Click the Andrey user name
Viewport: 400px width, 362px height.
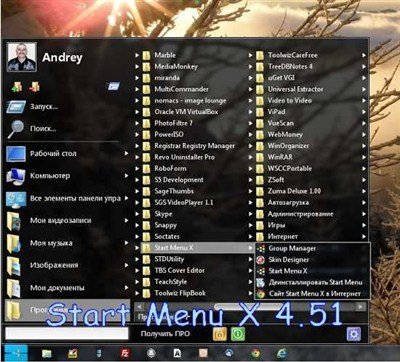[62, 58]
